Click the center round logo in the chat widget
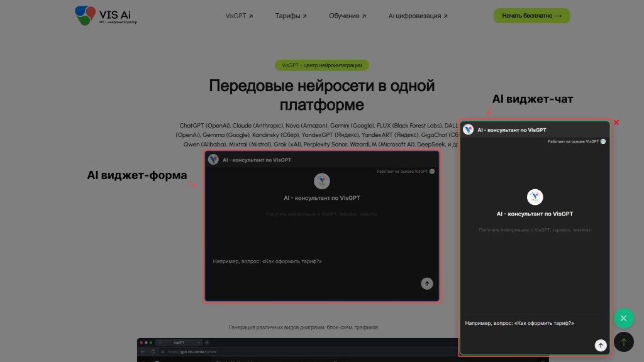The height and width of the screenshot is (362, 644). point(535,197)
